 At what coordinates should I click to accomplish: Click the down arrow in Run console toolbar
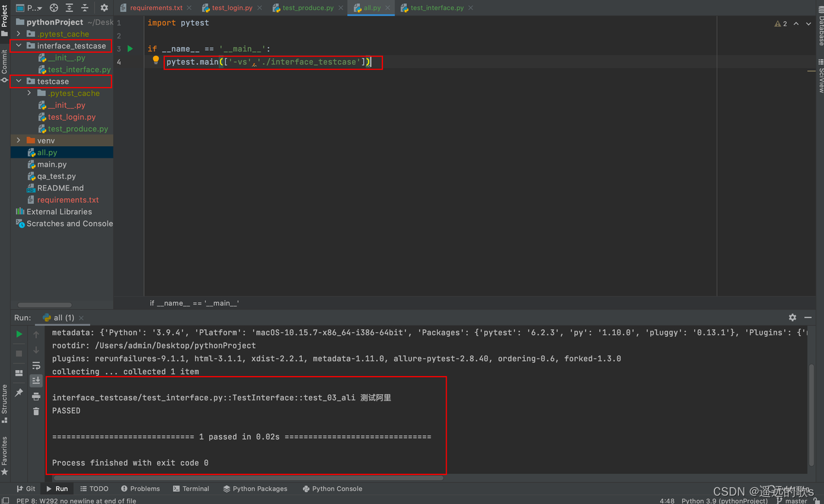coord(36,350)
